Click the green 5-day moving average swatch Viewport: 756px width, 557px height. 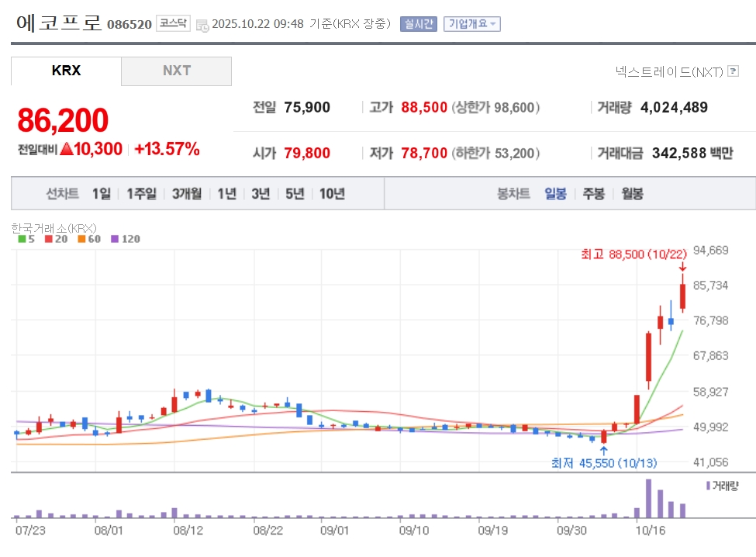(x=22, y=239)
